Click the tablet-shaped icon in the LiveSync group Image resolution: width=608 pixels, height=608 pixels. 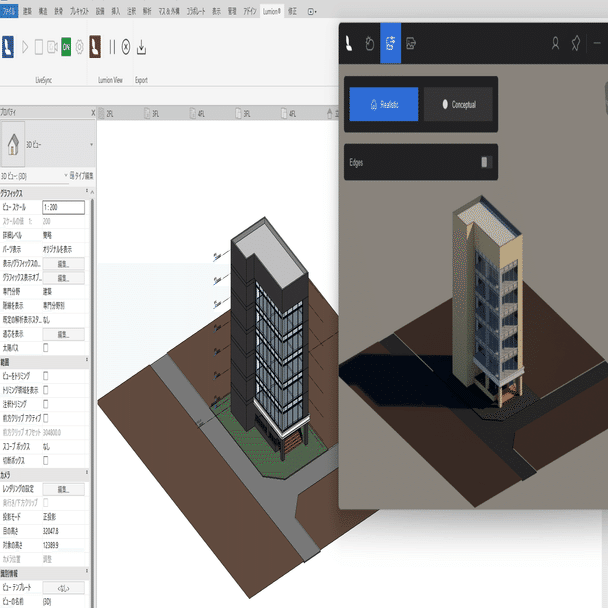(x=39, y=47)
